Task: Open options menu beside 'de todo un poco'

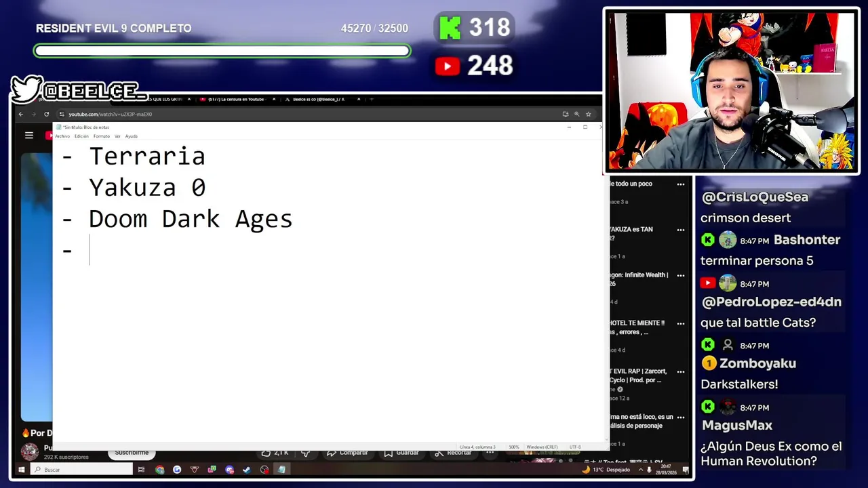Action: click(680, 184)
